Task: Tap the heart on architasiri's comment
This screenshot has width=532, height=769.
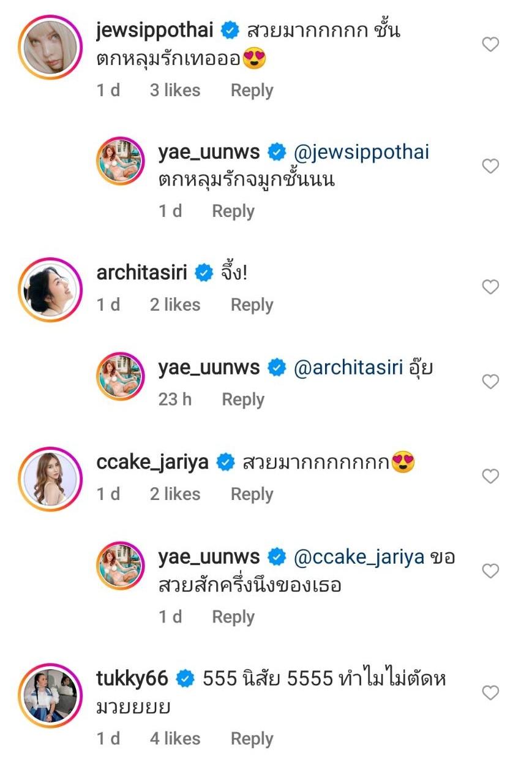Action: (x=490, y=287)
